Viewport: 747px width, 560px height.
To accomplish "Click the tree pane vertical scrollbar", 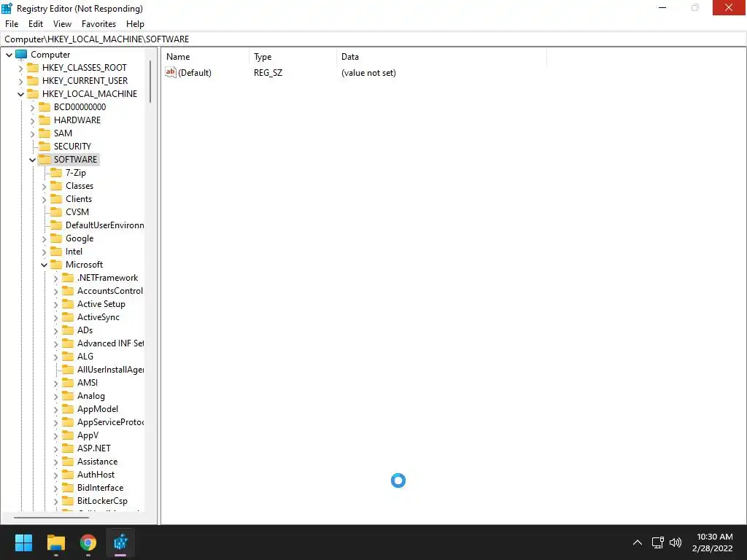I will pos(150,81).
